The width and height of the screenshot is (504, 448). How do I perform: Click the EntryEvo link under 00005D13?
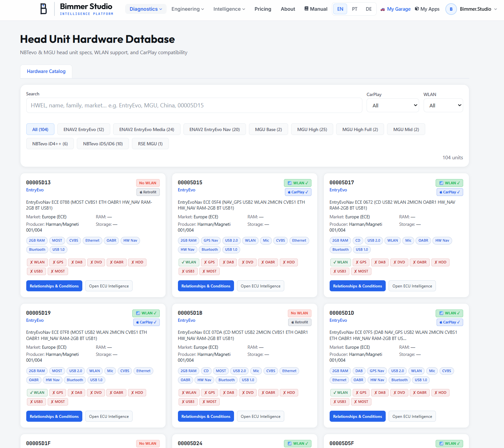[35, 190]
